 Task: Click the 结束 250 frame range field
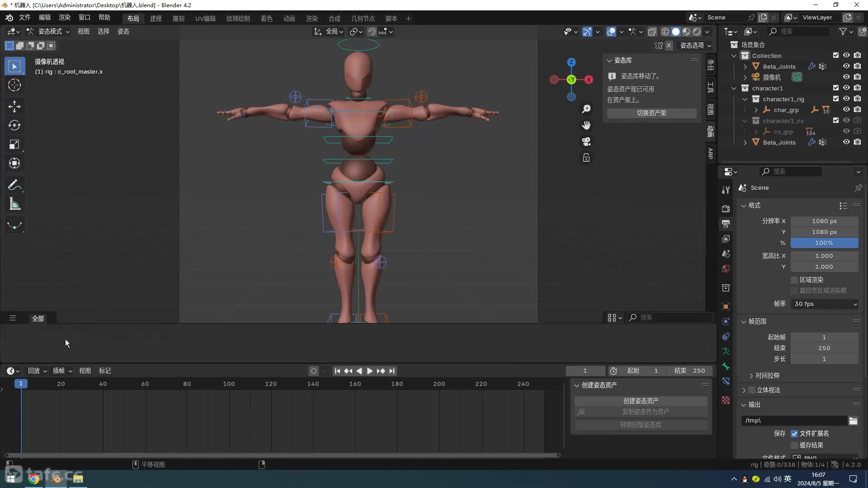825,348
